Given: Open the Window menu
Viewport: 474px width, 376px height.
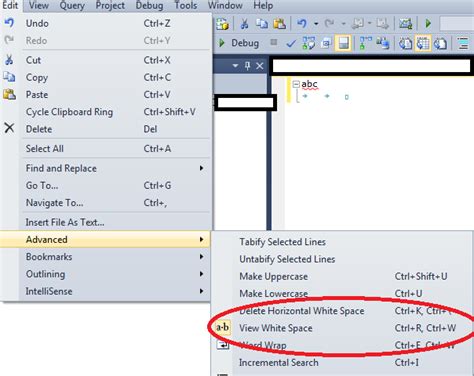Looking at the screenshot, I should pyautogui.click(x=225, y=5).
